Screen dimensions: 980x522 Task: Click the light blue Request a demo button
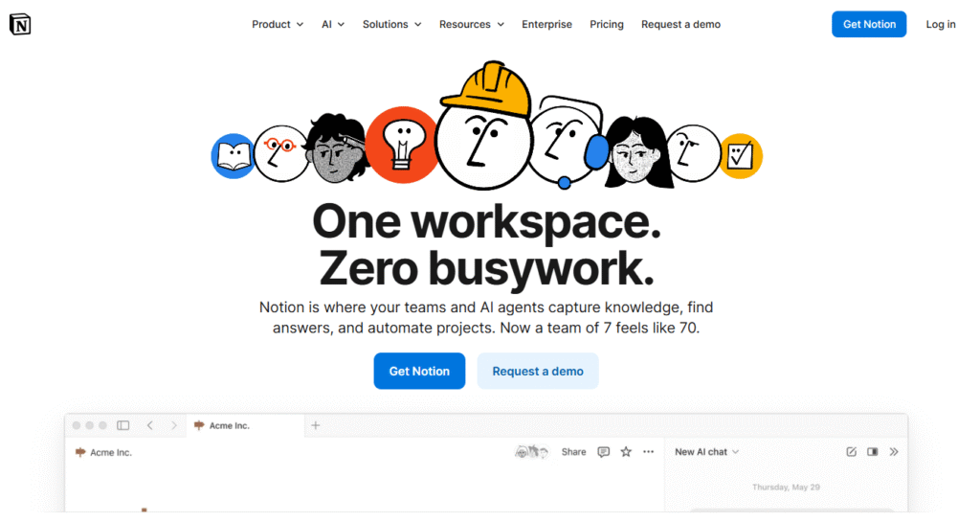538,371
